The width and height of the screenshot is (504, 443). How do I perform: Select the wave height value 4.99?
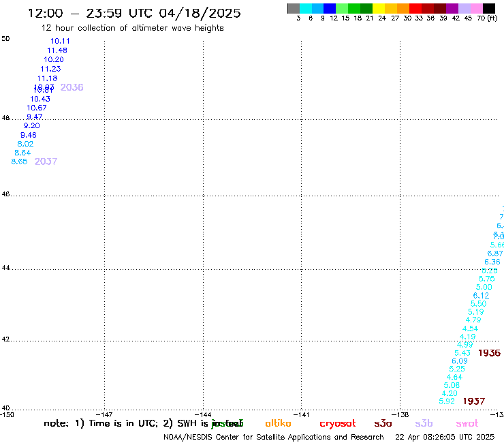click(x=464, y=345)
